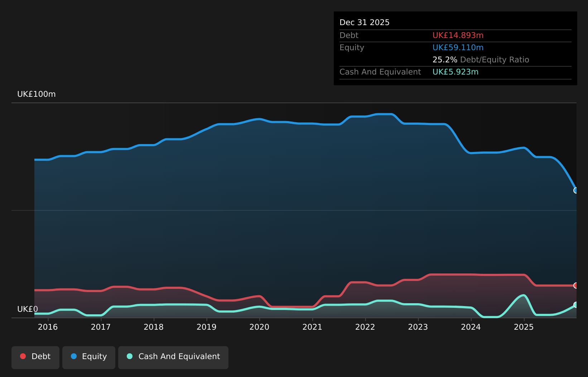Click the UK£14.893m debt value

(x=458, y=35)
